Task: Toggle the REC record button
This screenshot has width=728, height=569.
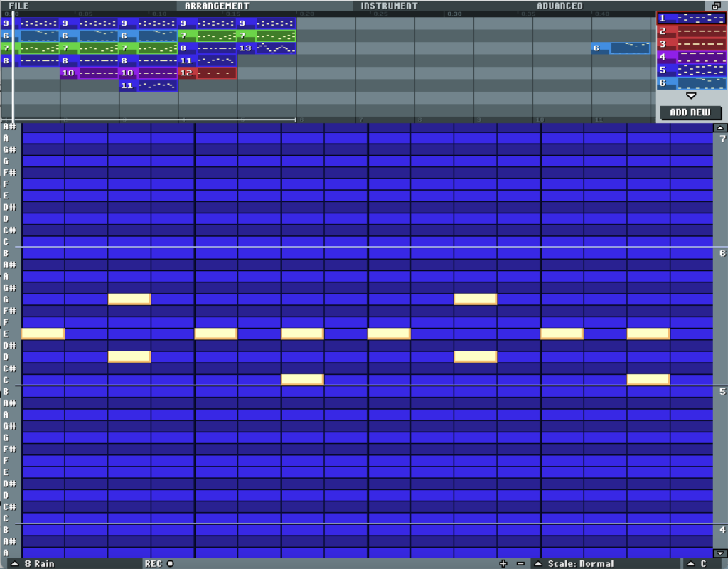Action: (159, 563)
